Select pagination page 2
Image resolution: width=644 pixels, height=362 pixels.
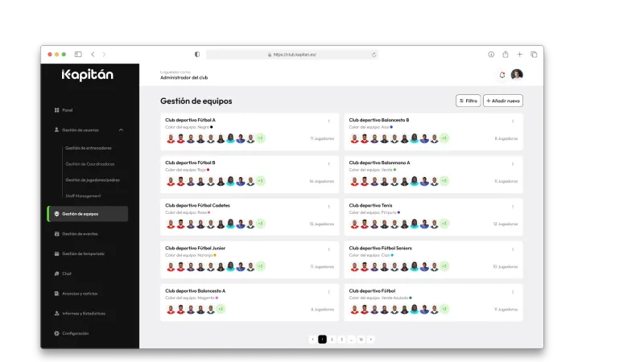pos(332,339)
